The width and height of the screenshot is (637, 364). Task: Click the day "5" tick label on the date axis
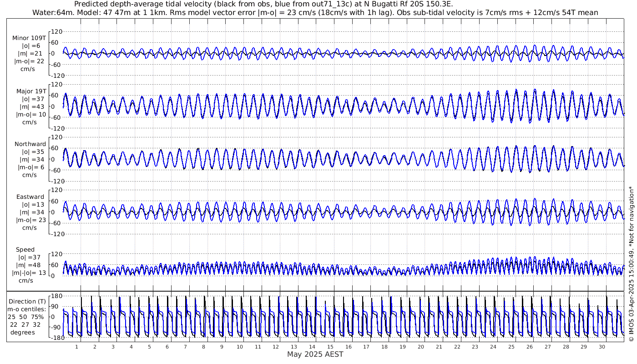point(149,347)
